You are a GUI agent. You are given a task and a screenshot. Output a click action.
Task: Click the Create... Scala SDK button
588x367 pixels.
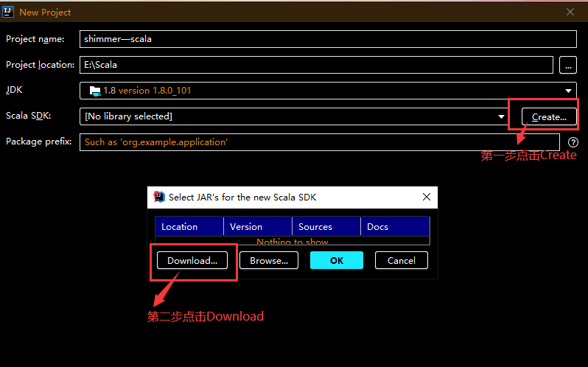pyautogui.click(x=549, y=116)
